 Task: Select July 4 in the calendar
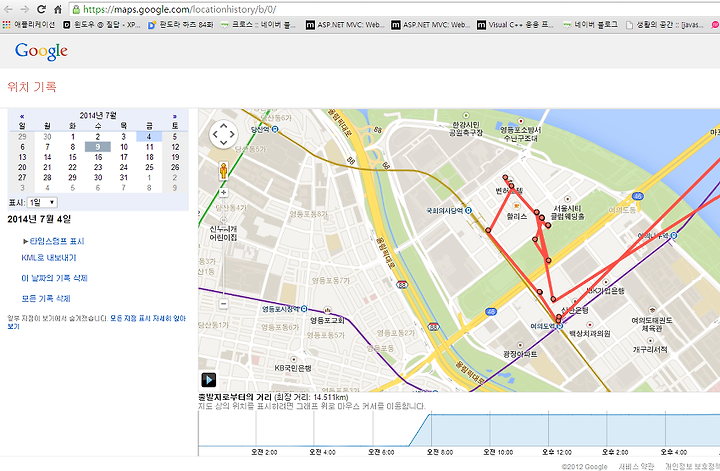tap(149, 136)
